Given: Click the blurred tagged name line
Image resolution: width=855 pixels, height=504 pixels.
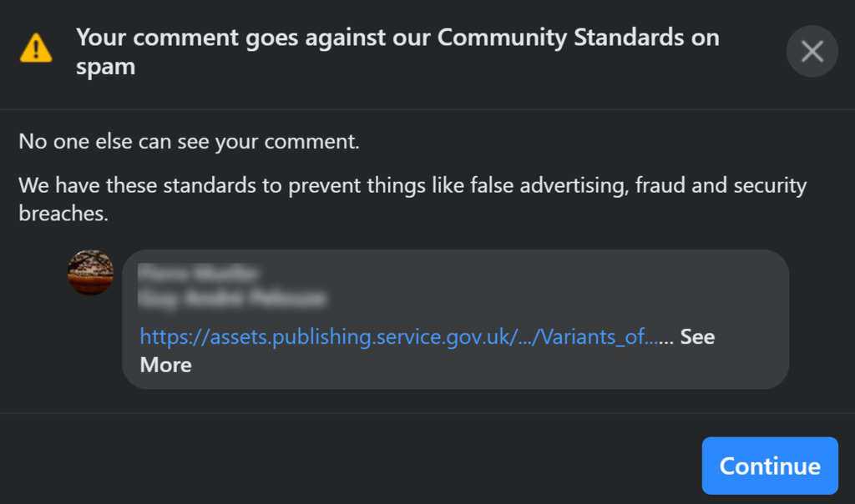Looking at the screenshot, I should click(232, 297).
